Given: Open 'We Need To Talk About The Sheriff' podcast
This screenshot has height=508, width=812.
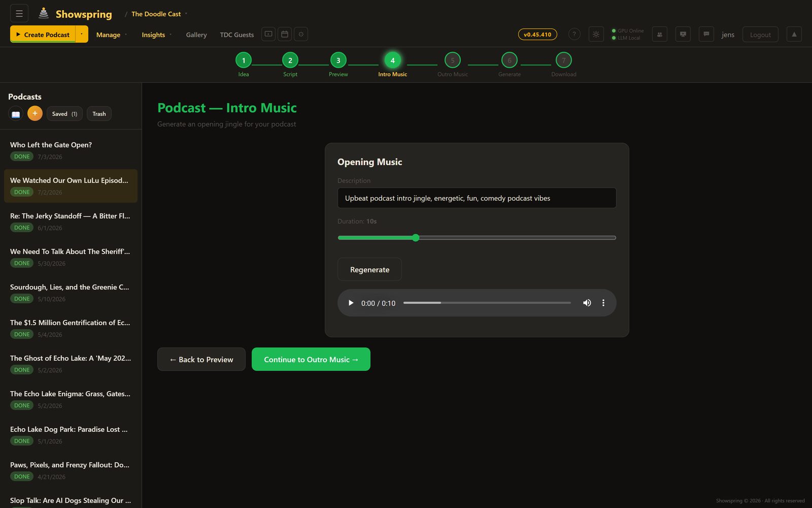Looking at the screenshot, I should pos(71,257).
